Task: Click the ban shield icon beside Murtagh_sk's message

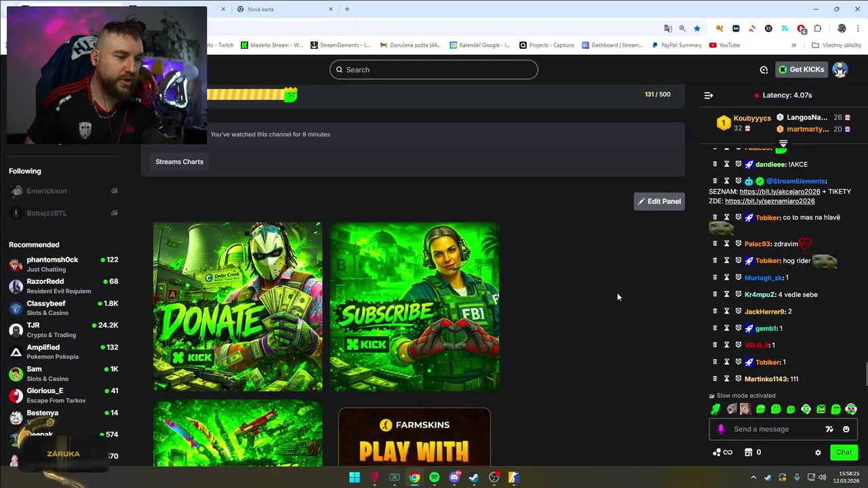Action: 738,277
